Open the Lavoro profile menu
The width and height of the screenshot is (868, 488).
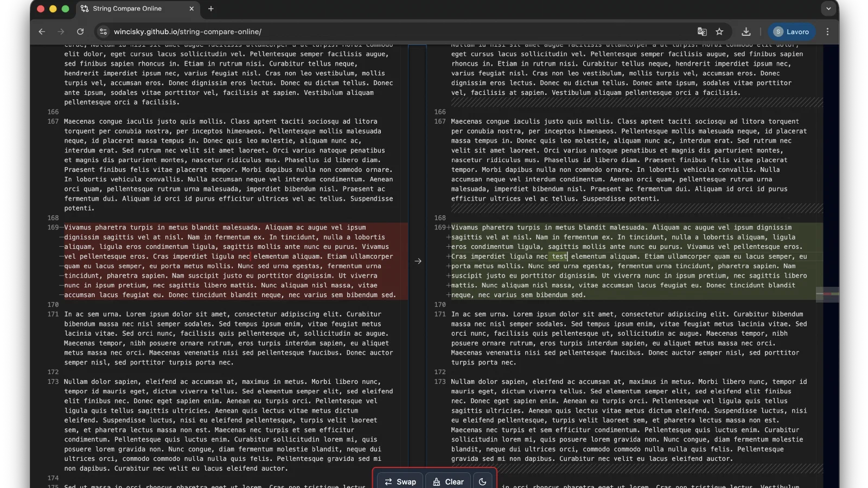point(792,32)
